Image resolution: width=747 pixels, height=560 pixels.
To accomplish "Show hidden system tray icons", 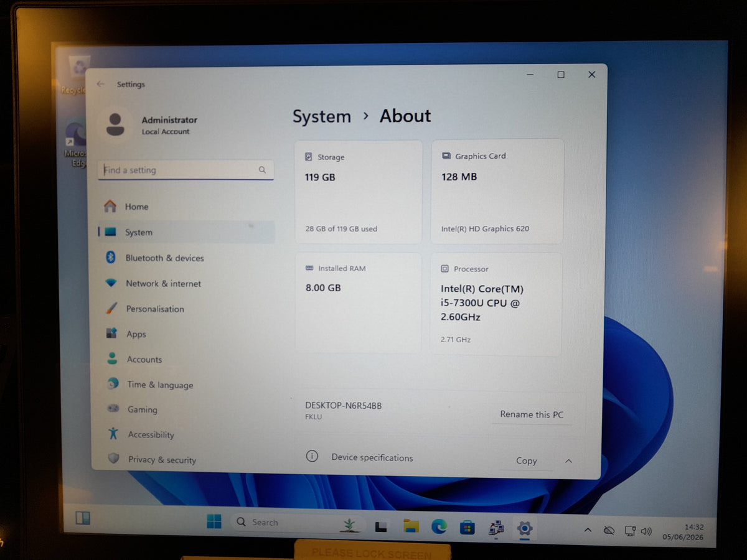I will point(588,530).
